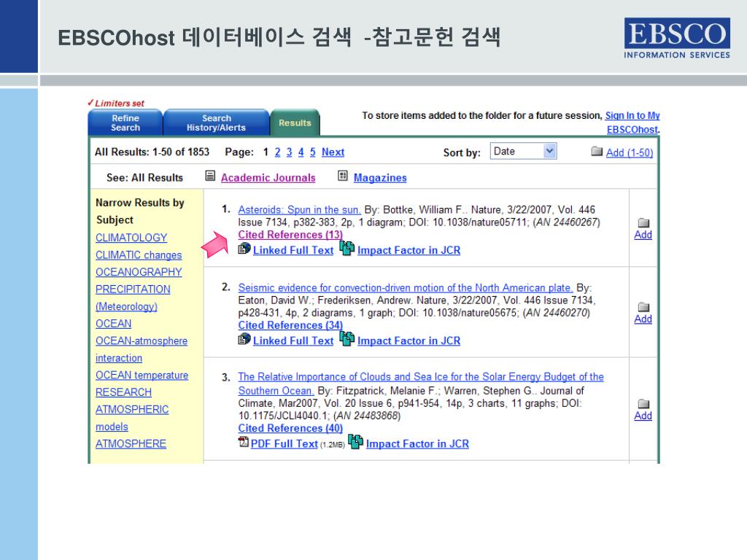Open Seismic evidence for convection-driven motion article
This screenshot has height=560, width=747.
point(406,287)
